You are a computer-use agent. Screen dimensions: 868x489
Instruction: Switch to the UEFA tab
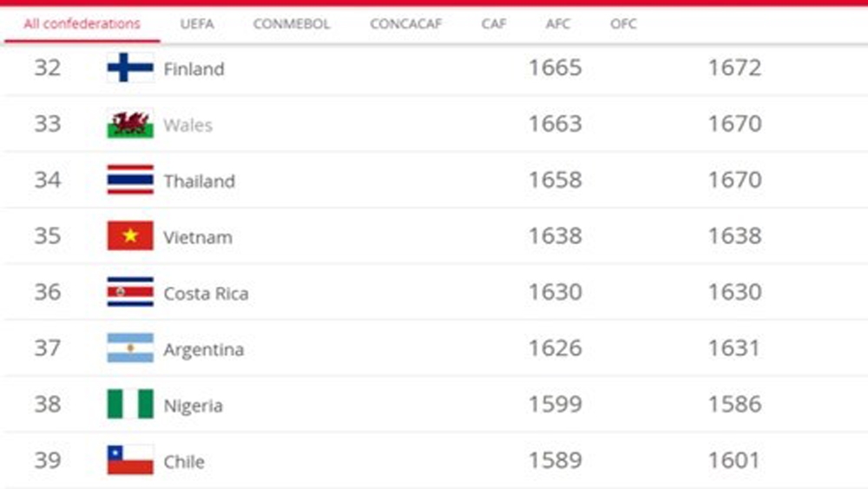pos(197,23)
